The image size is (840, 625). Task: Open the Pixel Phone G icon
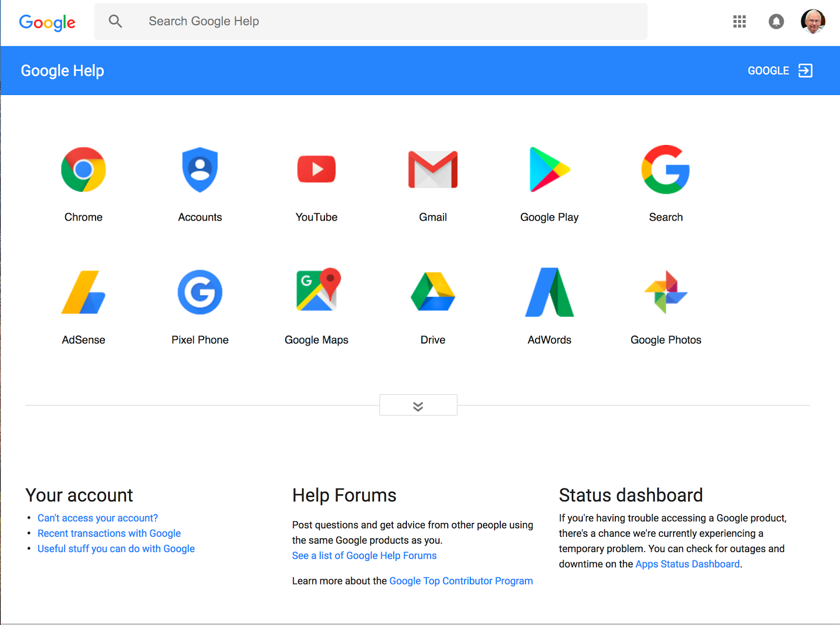pos(200,292)
